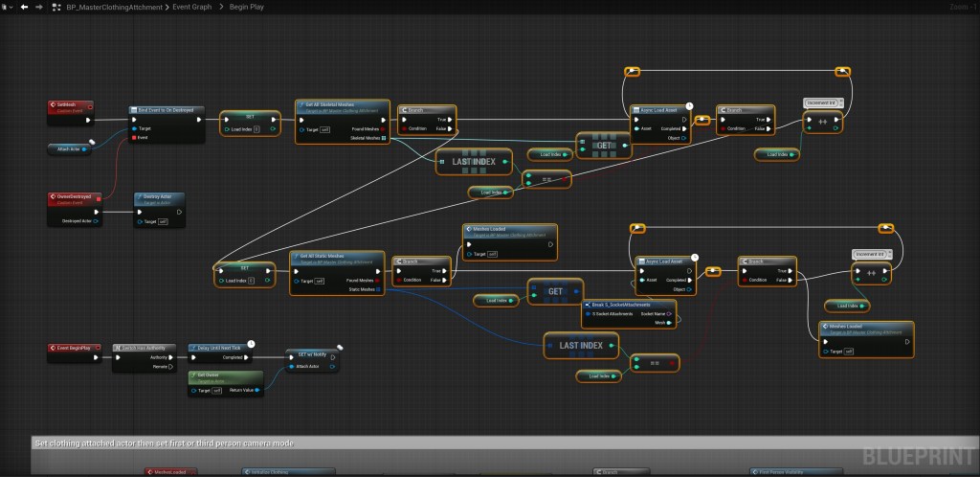Select the Bind Event to On Destroyed node
980x477 pixels.
165,110
